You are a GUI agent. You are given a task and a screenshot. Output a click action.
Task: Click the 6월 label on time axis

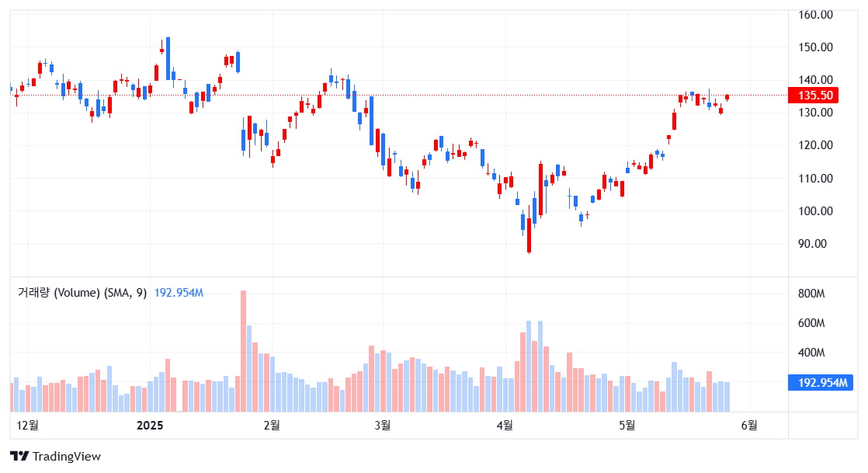(x=749, y=425)
